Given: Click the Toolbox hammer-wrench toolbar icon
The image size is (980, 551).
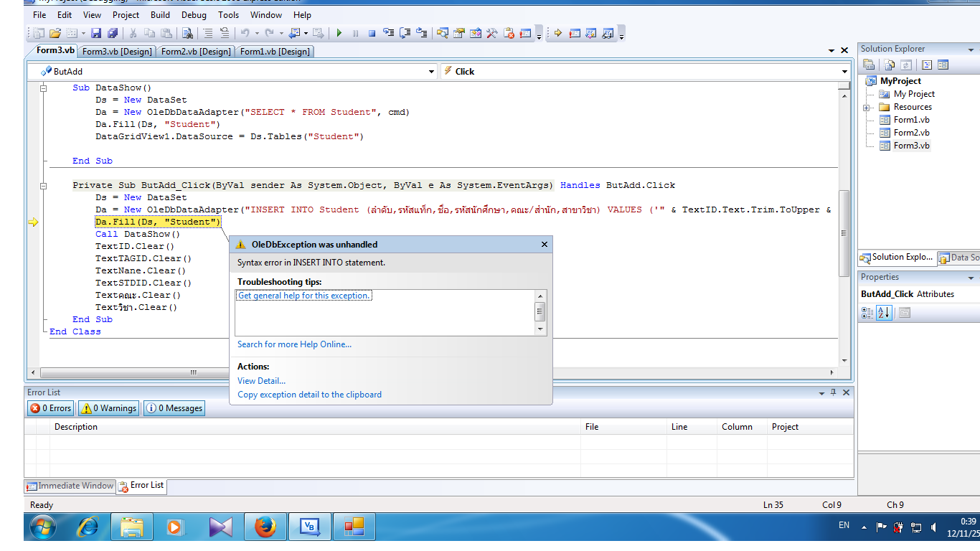Looking at the screenshot, I should 492,33.
